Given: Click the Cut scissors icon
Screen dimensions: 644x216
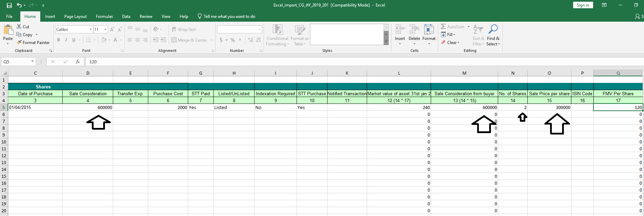Looking at the screenshot, I should (19, 26).
